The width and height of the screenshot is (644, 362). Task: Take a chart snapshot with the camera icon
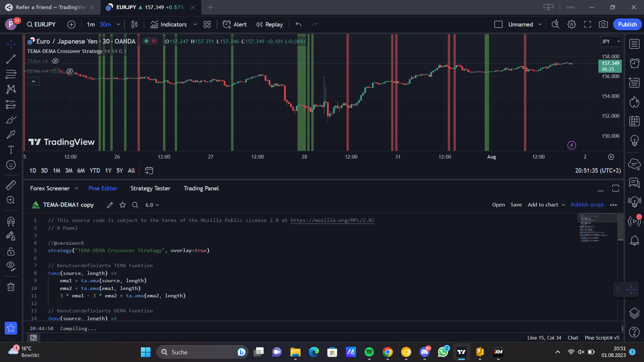pyautogui.click(x=603, y=24)
